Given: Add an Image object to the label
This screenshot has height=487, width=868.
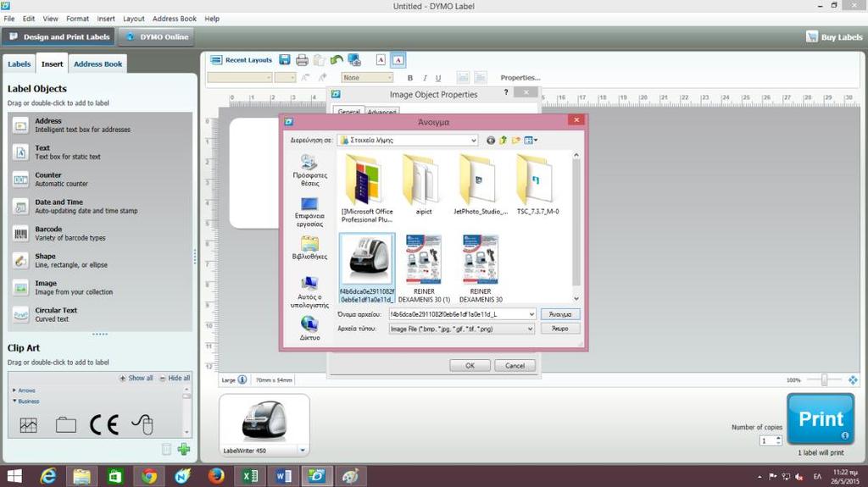Looking at the screenshot, I should (x=100, y=288).
